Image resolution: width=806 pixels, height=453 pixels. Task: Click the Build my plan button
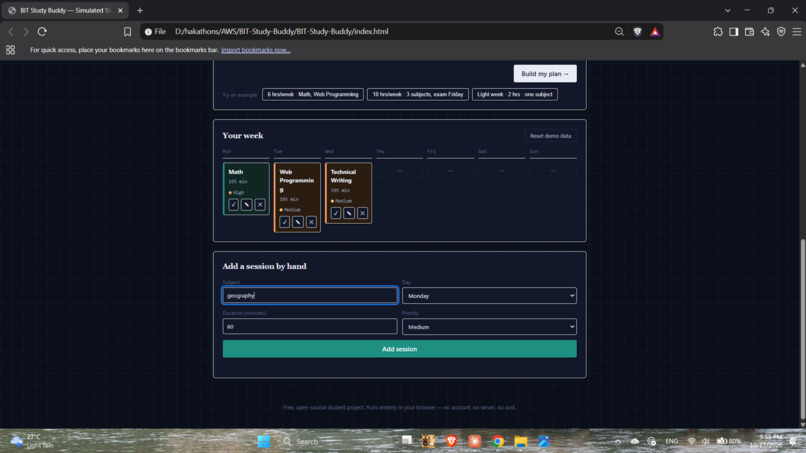click(x=545, y=74)
